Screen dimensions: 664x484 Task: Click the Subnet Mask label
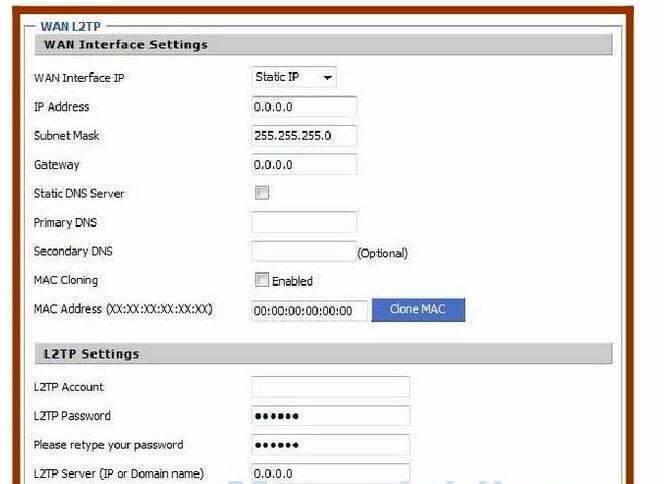tap(66, 136)
